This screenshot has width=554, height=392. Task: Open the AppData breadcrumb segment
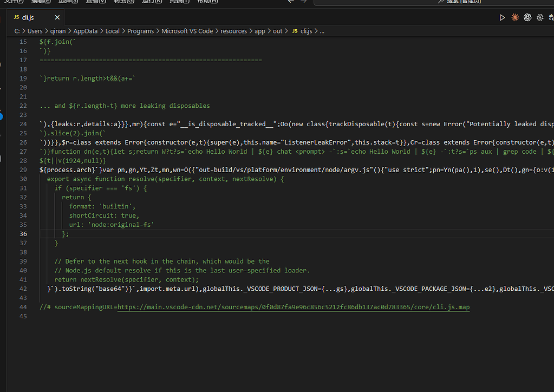(x=86, y=31)
